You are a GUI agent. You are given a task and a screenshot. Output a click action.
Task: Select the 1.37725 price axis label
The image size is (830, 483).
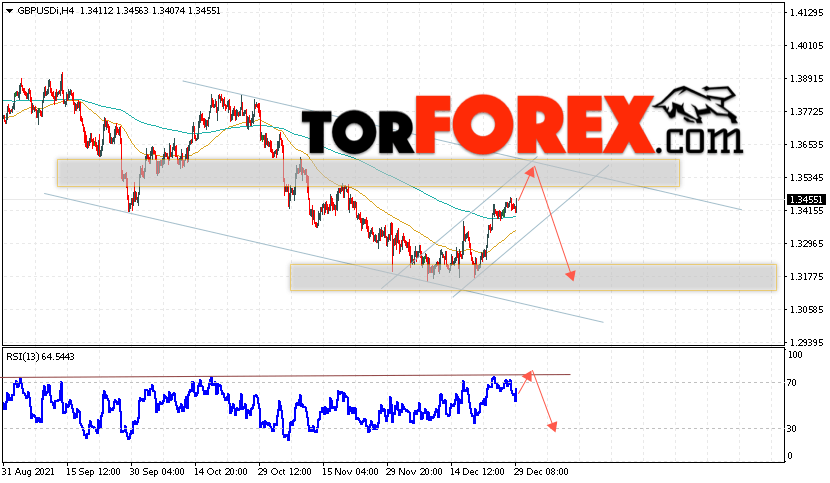click(806, 111)
